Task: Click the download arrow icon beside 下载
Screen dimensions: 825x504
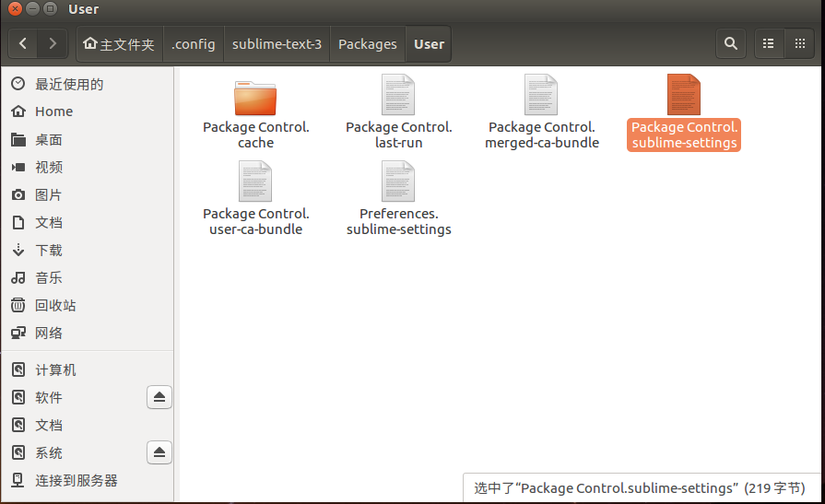Action: [x=18, y=250]
